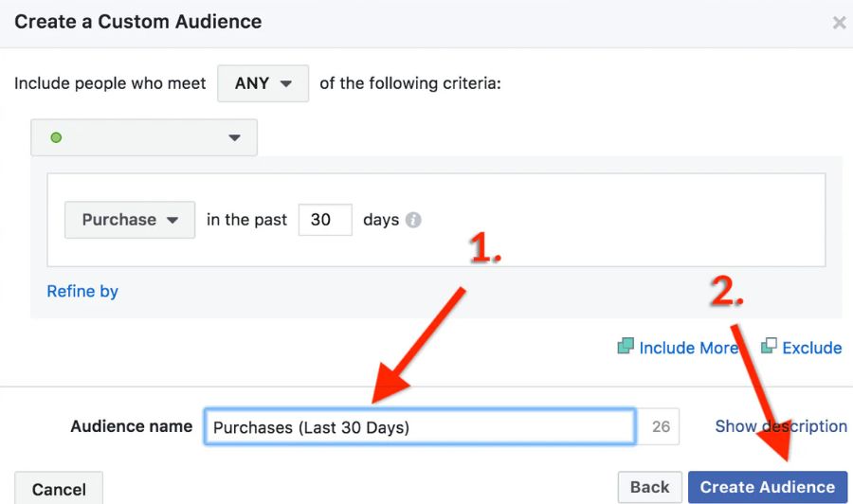Open the ANY criteria match dropdown
This screenshot has width=853, height=504.
[x=263, y=83]
